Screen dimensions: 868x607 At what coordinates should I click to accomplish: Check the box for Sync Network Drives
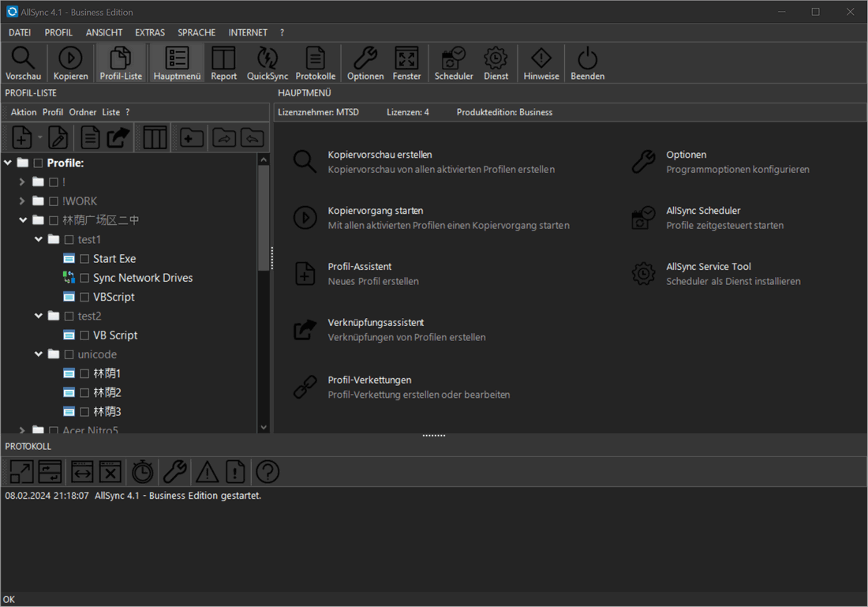[84, 279]
